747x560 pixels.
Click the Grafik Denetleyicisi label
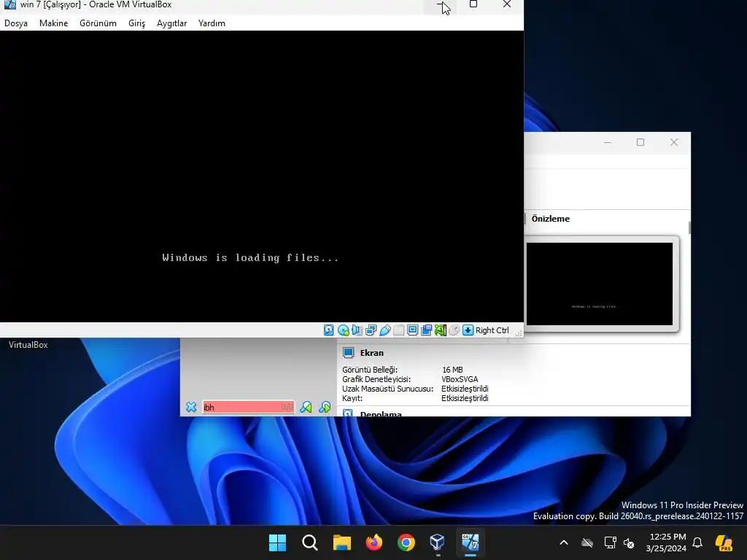[x=376, y=379]
